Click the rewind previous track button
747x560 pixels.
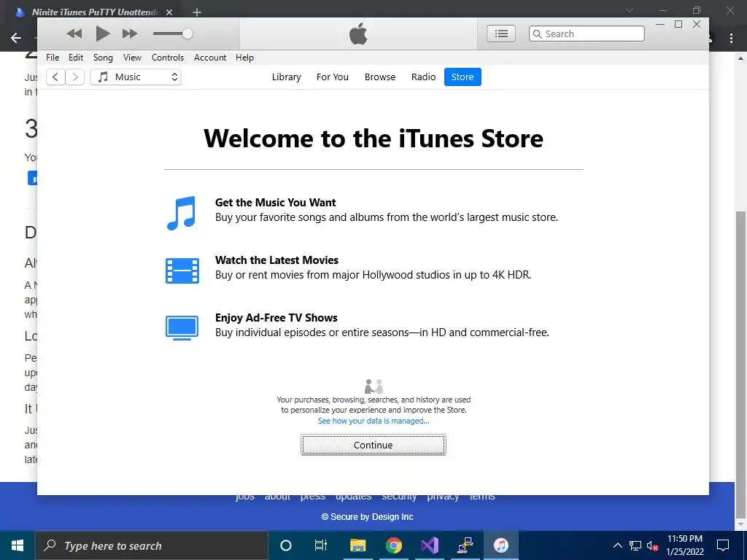pyautogui.click(x=74, y=34)
